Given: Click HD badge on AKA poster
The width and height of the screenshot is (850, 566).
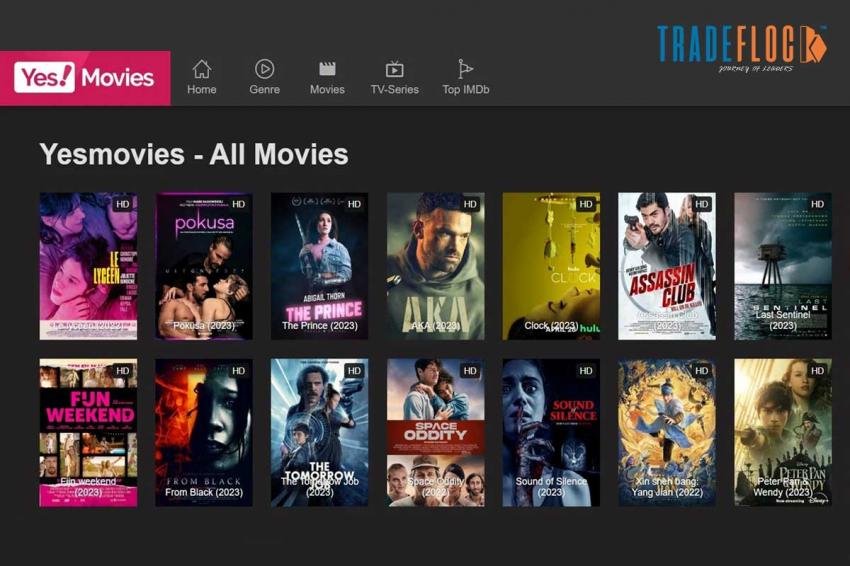Looking at the screenshot, I should pyautogui.click(x=470, y=204).
